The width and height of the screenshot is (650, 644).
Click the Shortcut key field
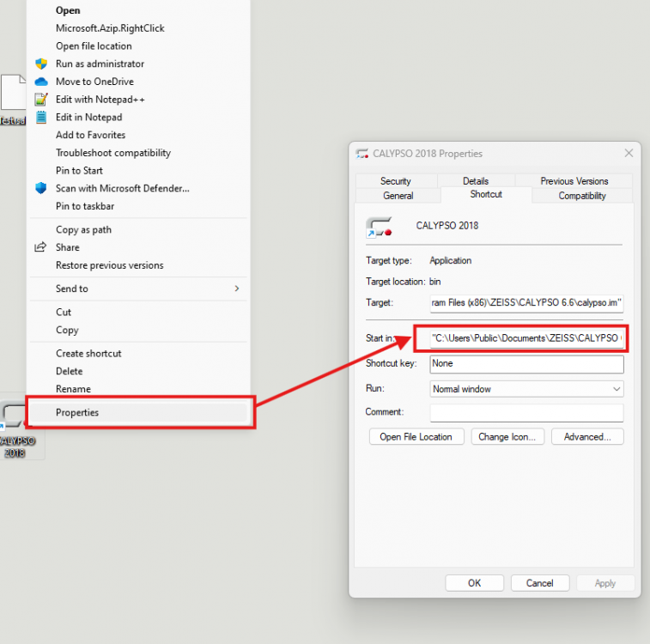526,364
